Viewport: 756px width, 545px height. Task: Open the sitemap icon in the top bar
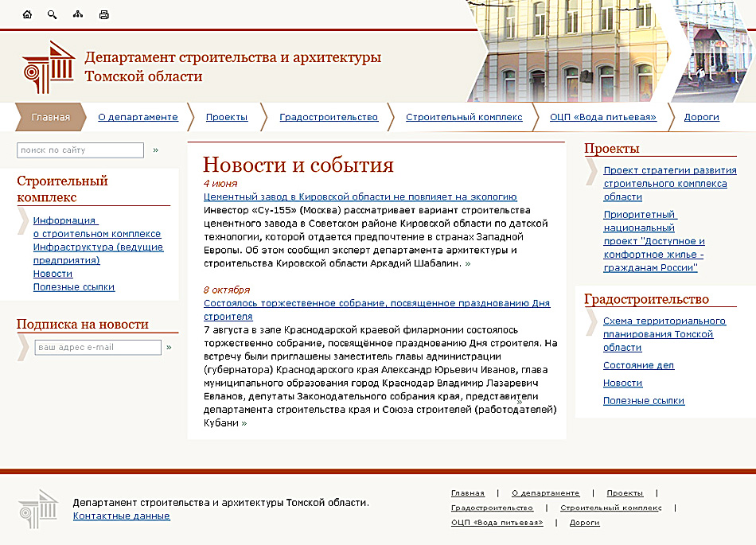(77, 14)
